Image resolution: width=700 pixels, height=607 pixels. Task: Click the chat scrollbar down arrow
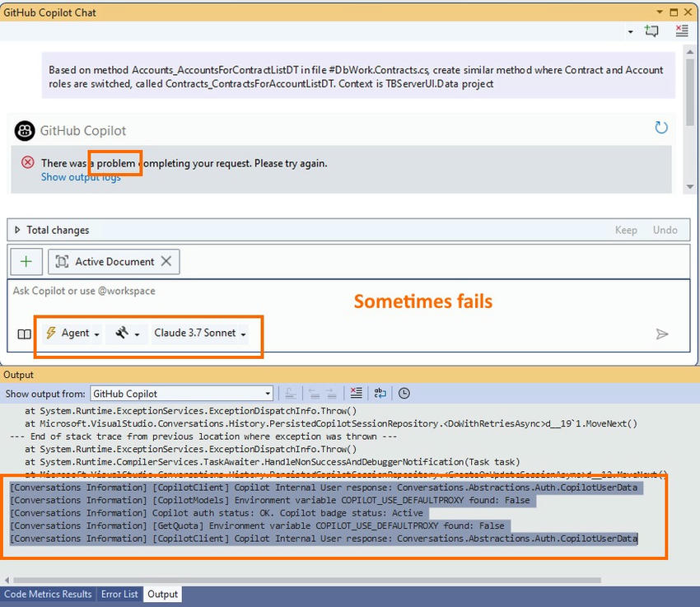[690, 187]
